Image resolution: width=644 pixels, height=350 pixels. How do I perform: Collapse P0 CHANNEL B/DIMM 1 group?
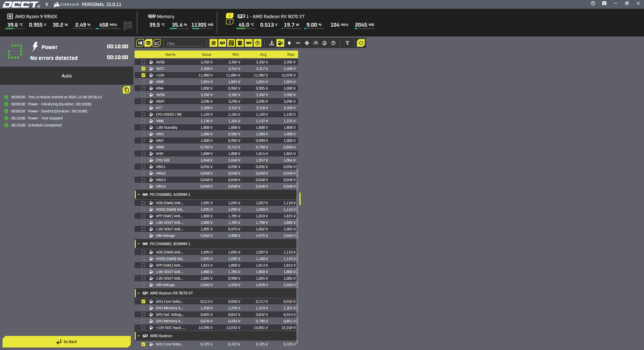139,244
